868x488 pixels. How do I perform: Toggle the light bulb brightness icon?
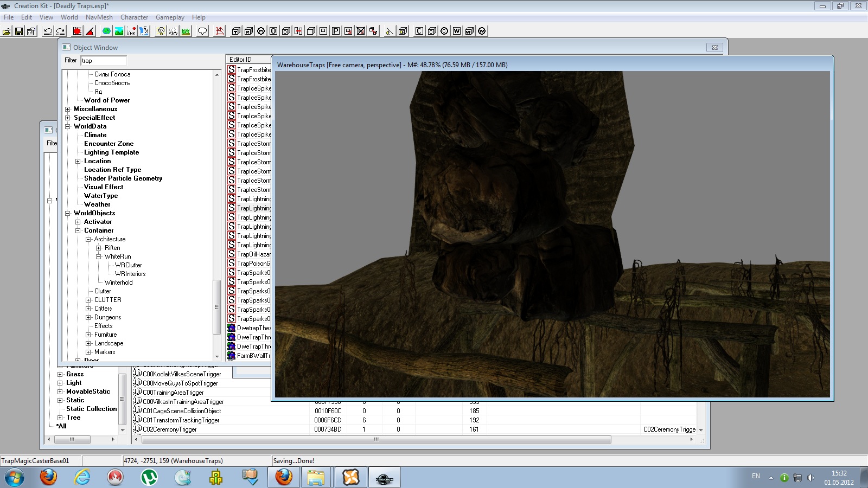tap(161, 31)
